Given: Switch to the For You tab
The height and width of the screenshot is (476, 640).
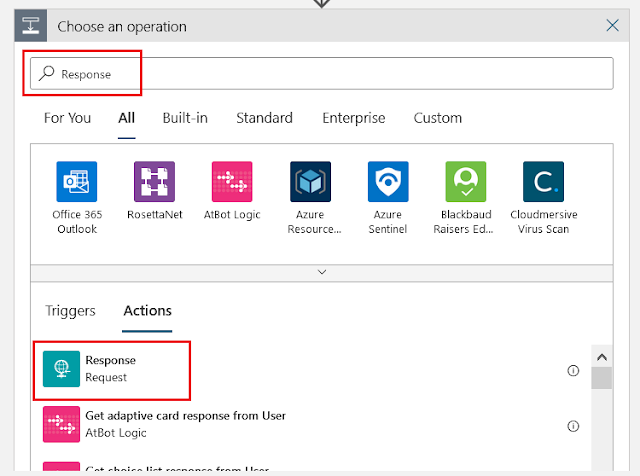Looking at the screenshot, I should coord(67,118).
